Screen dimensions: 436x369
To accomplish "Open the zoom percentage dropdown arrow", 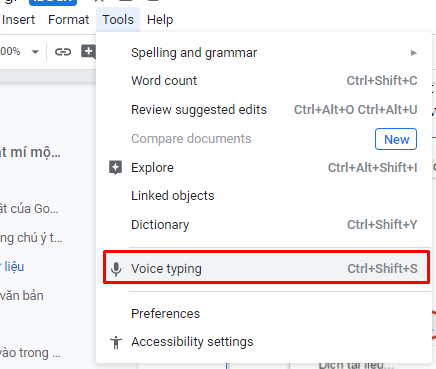I will pos(35,52).
